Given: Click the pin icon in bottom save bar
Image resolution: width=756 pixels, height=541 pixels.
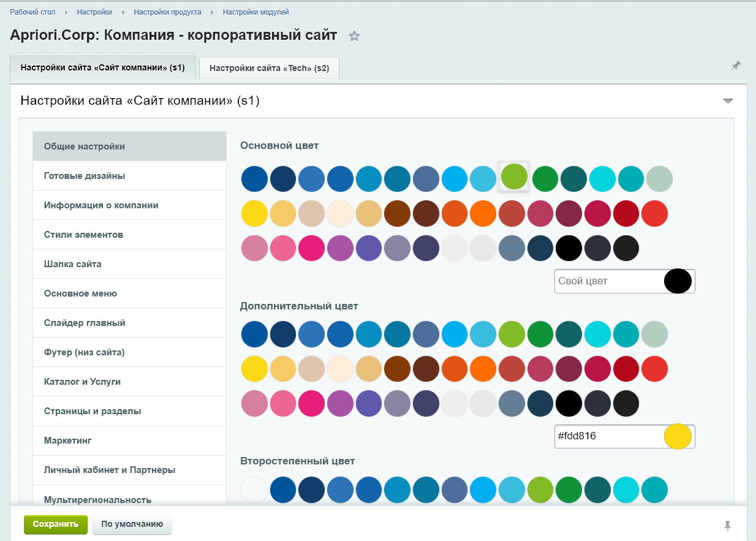Looking at the screenshot, I should 727,526.
